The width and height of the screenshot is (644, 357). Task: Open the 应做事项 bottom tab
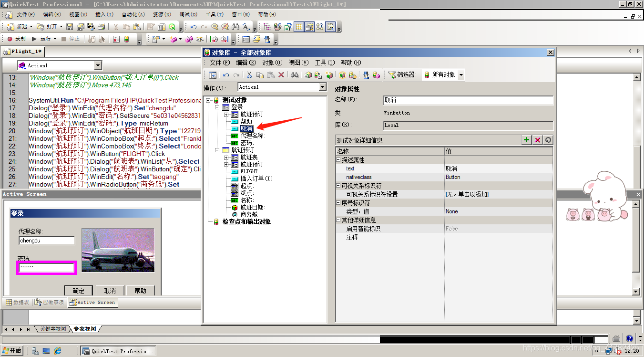[50, 302]
